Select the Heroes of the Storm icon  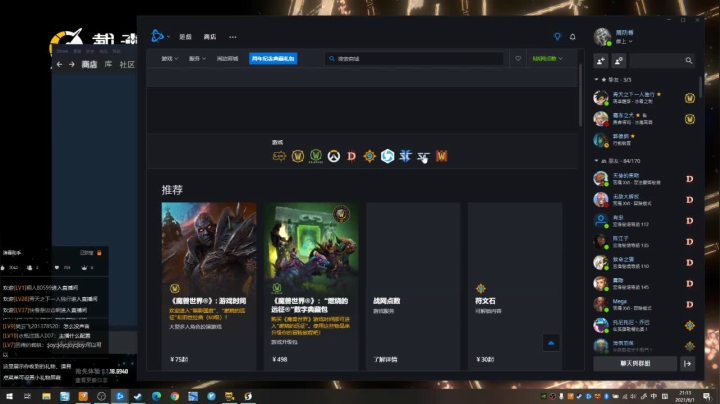[388, 156]
